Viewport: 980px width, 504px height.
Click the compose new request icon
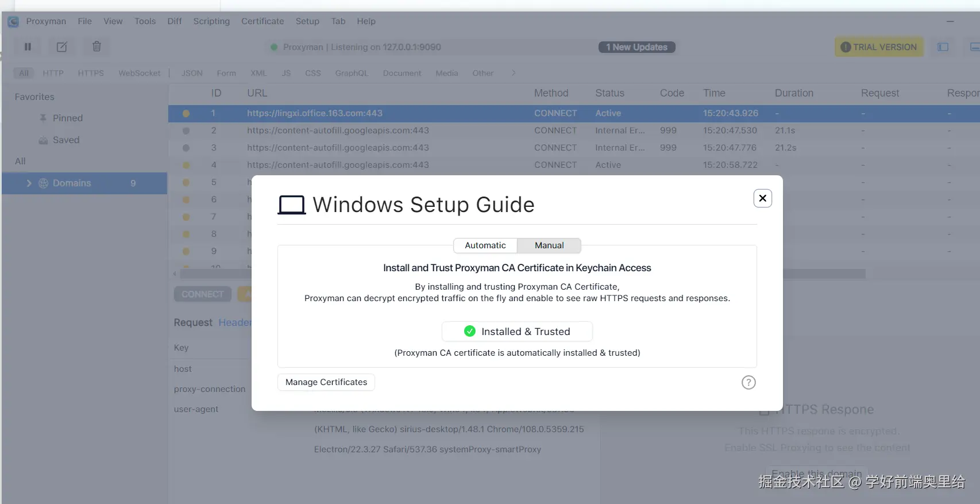(x=62, y=47)
